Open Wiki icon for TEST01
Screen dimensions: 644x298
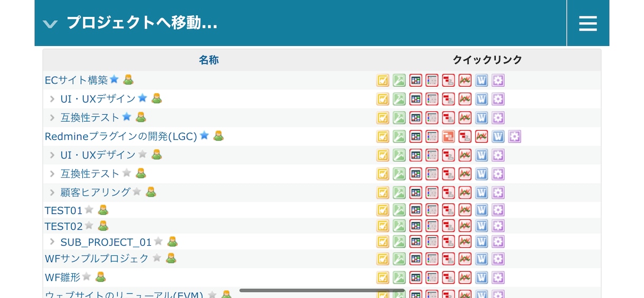point(481,210)
